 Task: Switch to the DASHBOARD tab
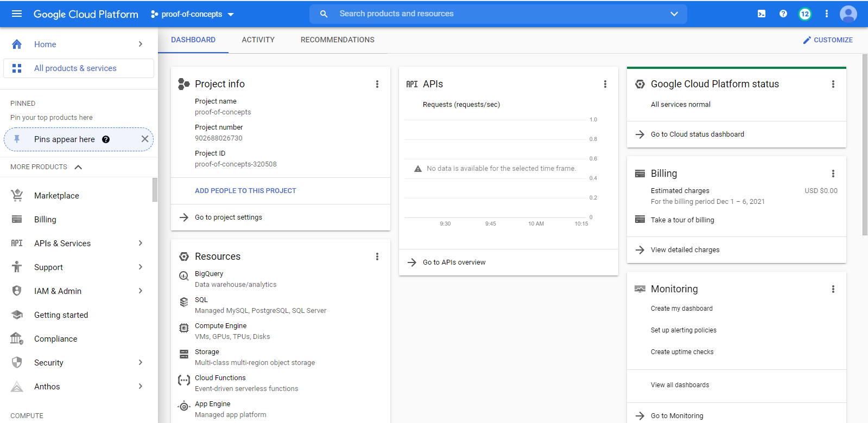193,40
